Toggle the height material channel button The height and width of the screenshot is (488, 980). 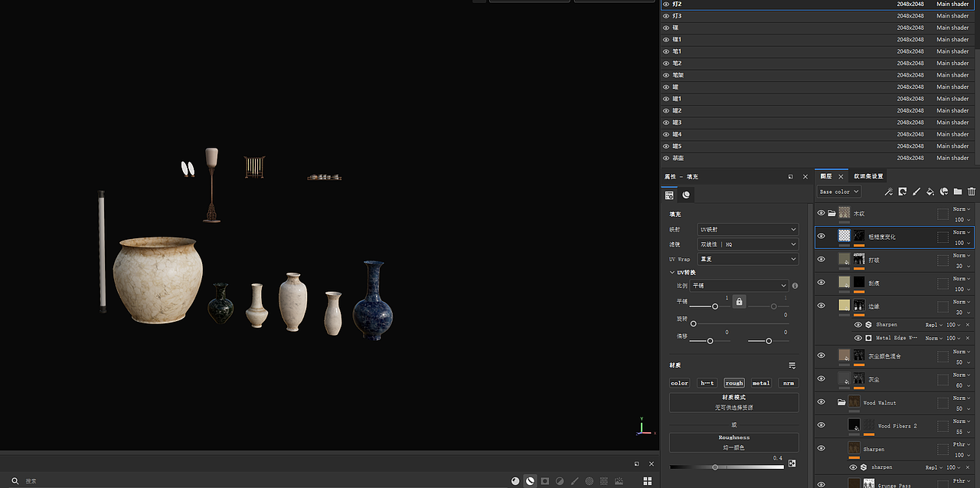click(x=707, y=383)
